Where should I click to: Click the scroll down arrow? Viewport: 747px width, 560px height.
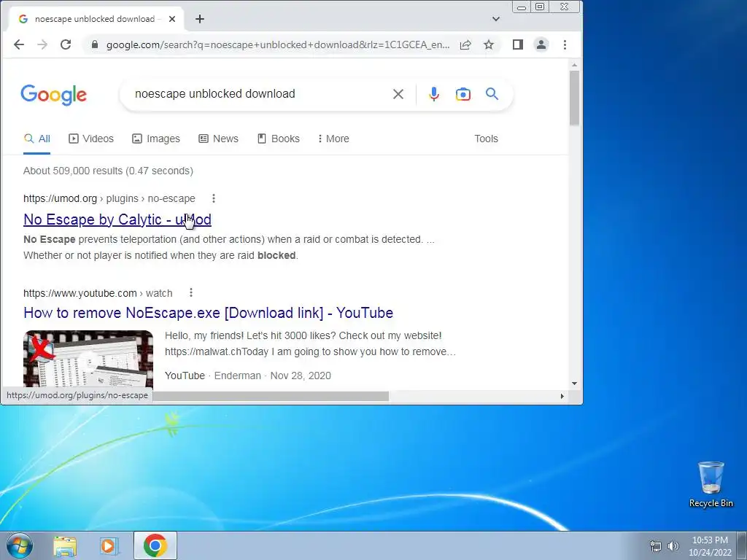pyautogui.click(x=574, y=384)
